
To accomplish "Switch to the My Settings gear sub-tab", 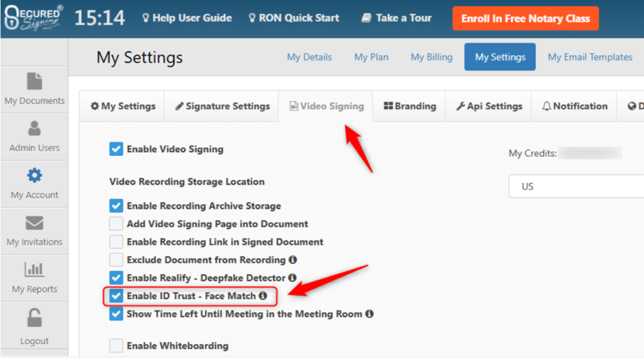I will [x=123, y=106].
